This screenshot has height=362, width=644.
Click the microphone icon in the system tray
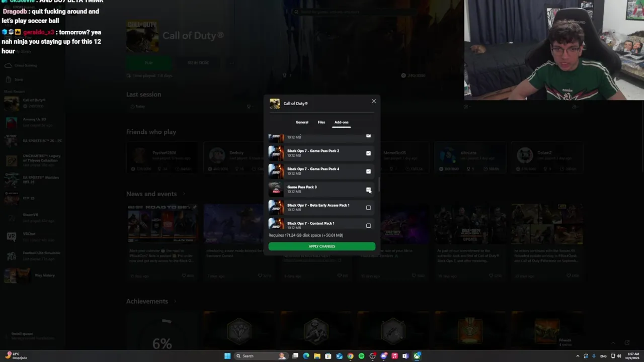click(x=594, y=356)
